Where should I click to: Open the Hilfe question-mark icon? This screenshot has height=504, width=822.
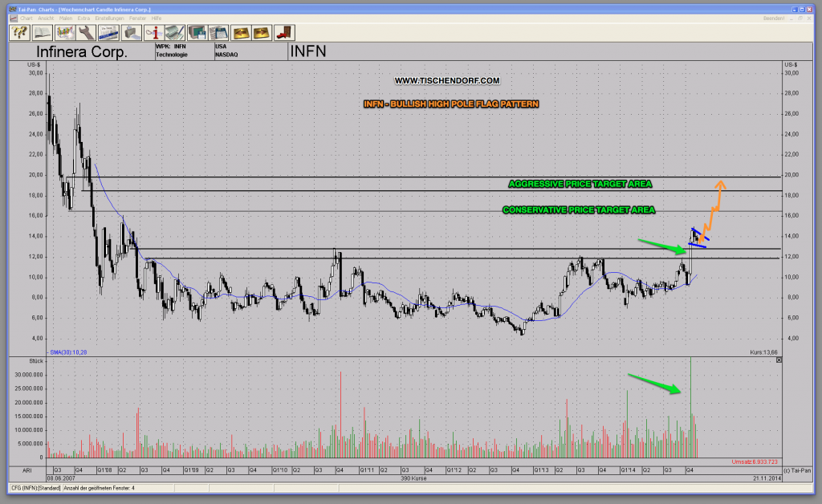point(18,32)
